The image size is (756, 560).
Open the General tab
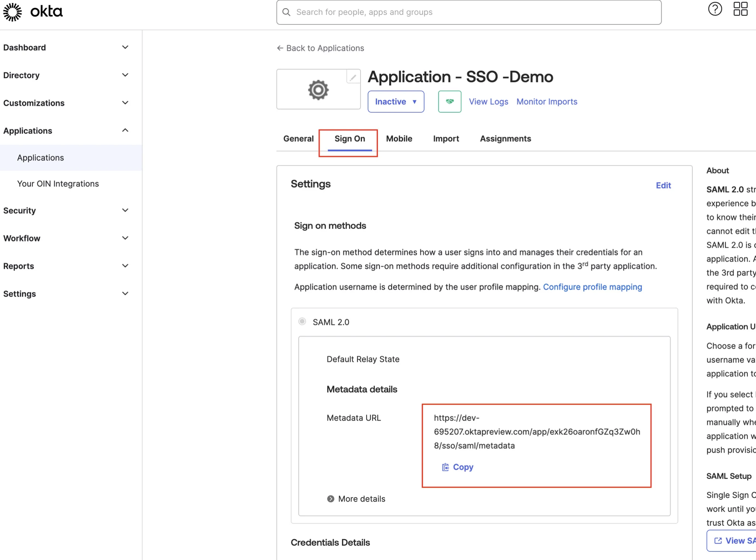[x=298, y=139]
